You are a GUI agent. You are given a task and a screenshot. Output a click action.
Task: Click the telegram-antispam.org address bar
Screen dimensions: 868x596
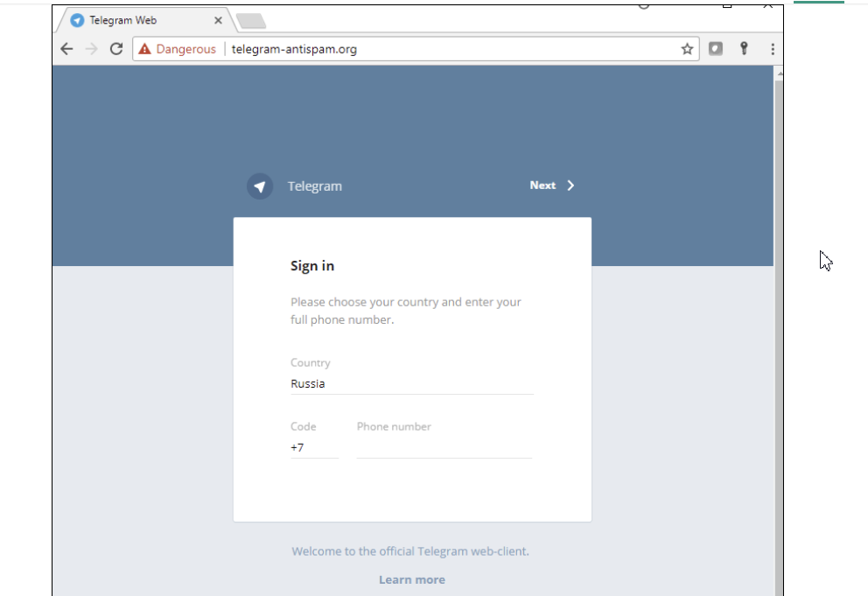pos(416,49)
